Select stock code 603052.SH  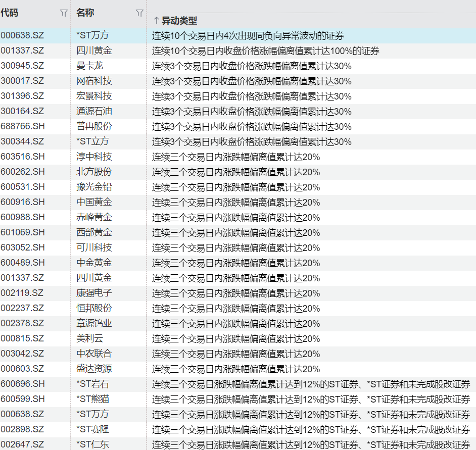[22, 248]
